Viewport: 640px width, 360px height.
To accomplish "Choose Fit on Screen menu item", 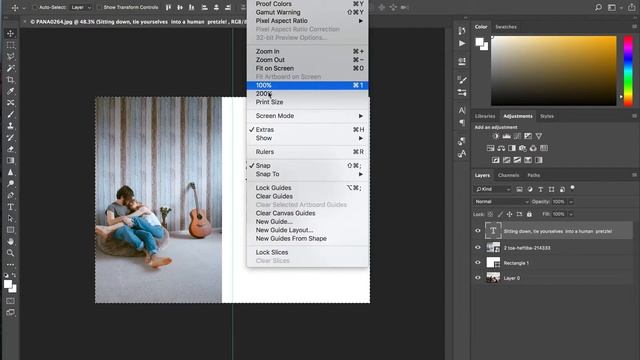I will [x=308, y=68].
